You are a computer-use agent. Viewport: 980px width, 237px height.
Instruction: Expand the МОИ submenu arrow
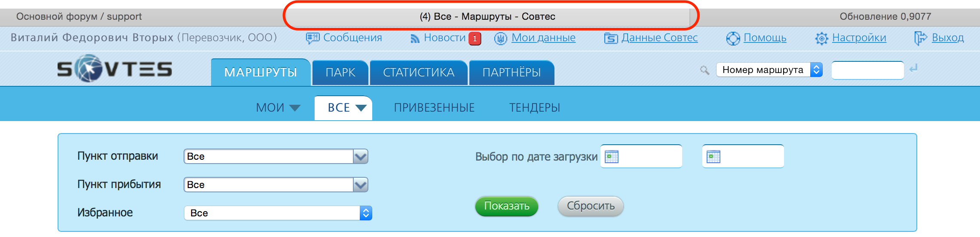295,108
